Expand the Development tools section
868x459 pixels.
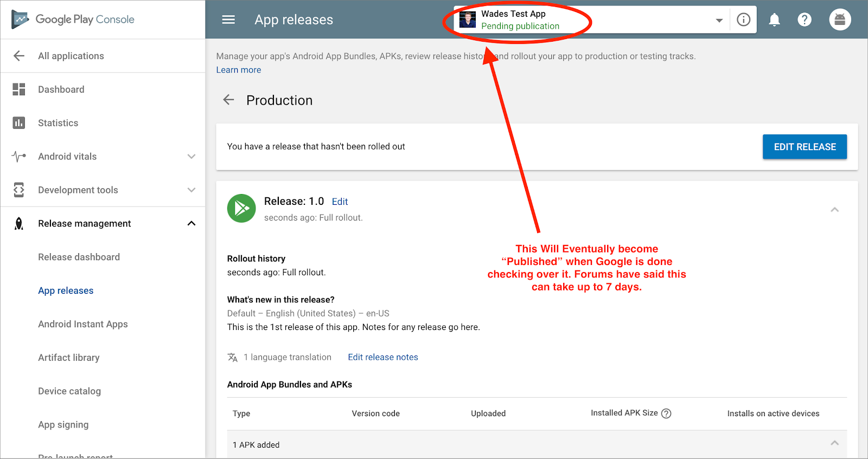(192, 190)
